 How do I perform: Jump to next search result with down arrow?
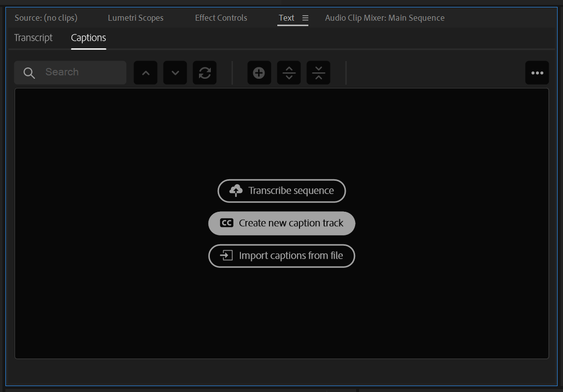pos(175,73)
